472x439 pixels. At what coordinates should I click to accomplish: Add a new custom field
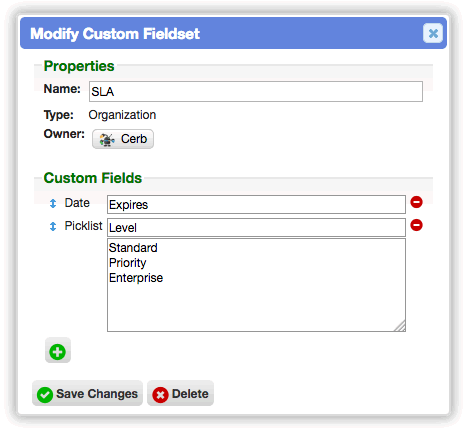58,351
